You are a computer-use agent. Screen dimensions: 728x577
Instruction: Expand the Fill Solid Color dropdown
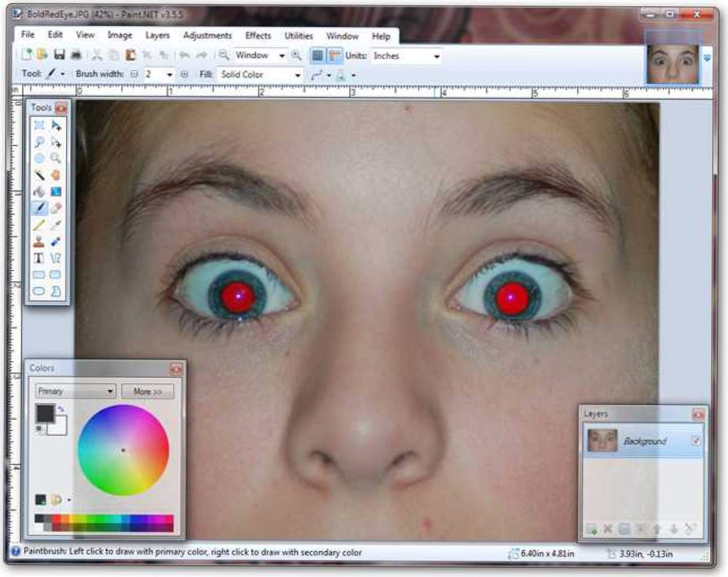[x=261, y=74]
